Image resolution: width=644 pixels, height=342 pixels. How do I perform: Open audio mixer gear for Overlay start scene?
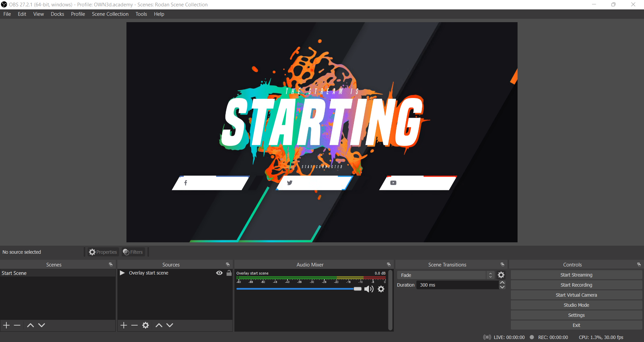[381, 289]
